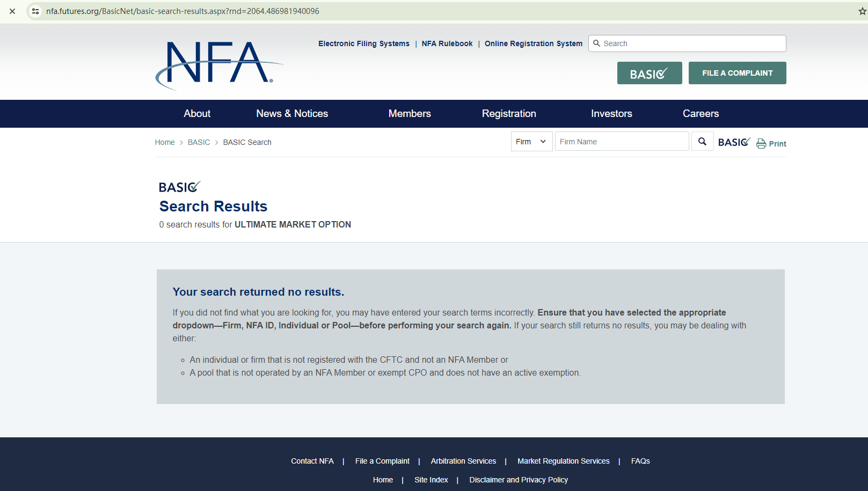This screenshot has width=868, height=491.
Task: Go to BASIC breadcrumb link
Action: click(199, 142)
